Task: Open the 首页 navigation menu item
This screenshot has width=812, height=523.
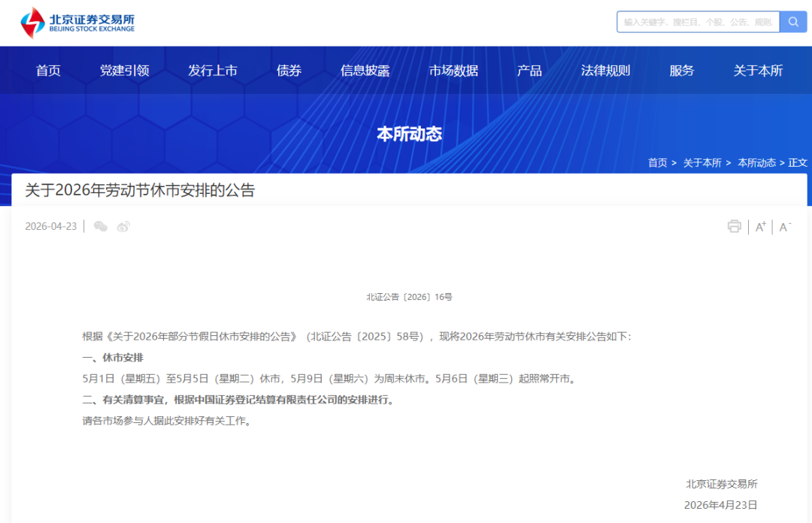Action: [x=48, y=71]
